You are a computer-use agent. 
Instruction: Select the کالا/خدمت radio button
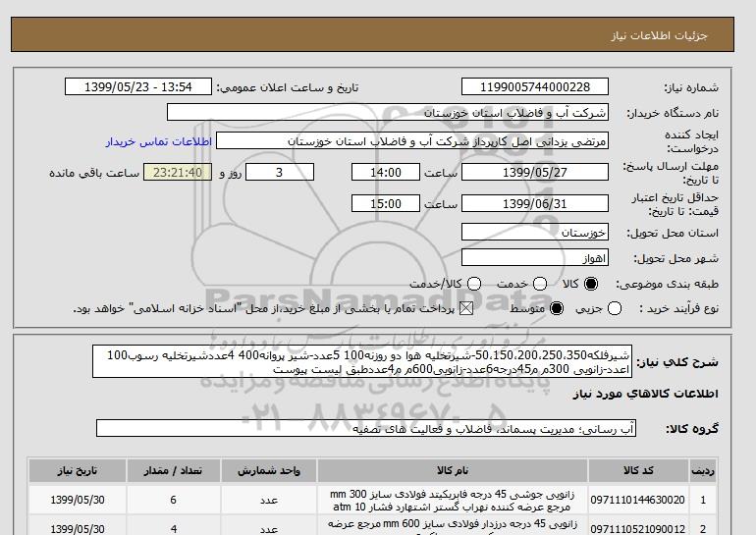pyautogui.click(x=474, y=284)
